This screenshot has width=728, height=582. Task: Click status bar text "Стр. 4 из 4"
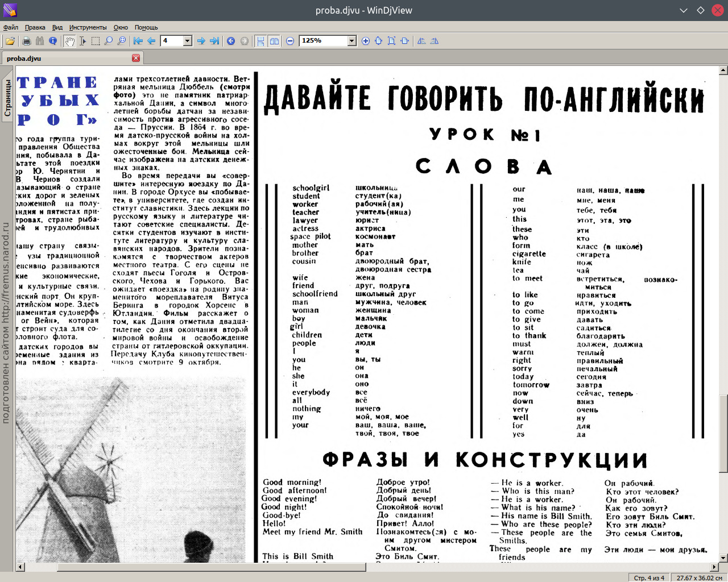pyautogui.click(x=649, y=578)
